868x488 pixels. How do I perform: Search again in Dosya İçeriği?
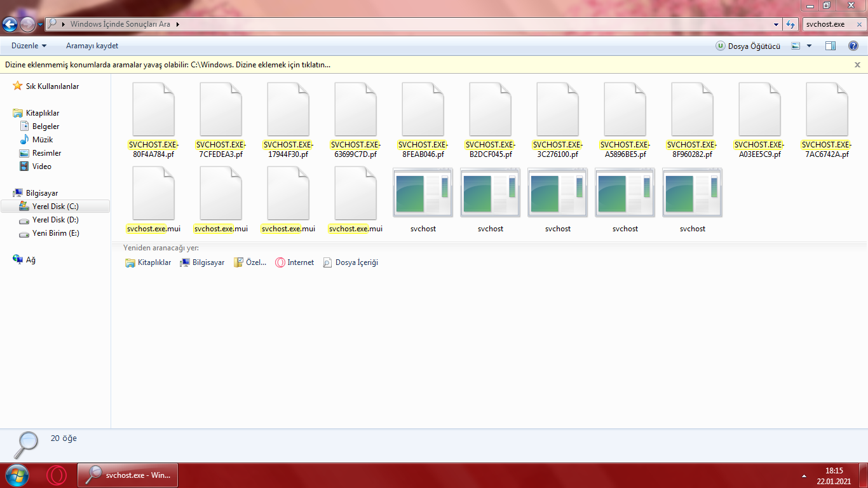(350, 262)
